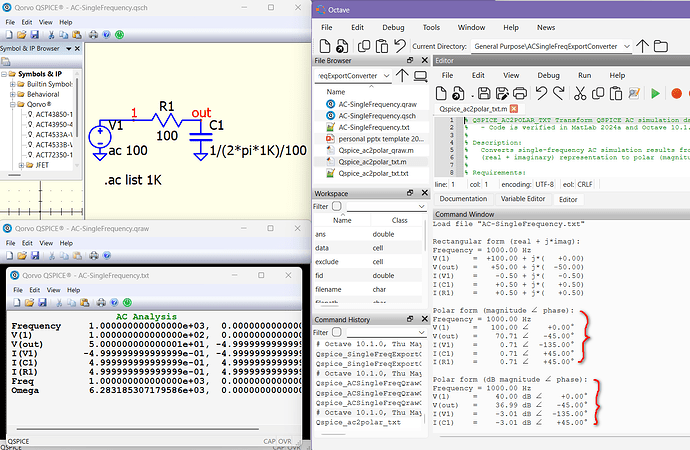
Task: Click Undo icon in Octave main toolbar
Action: coord(400,45)
